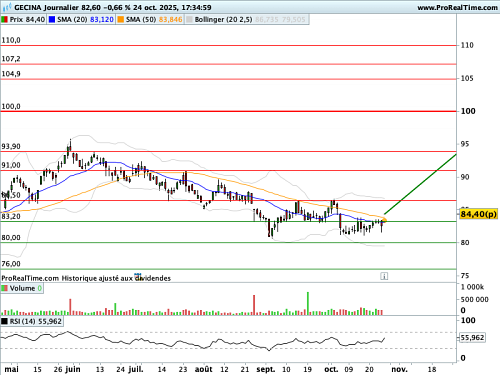
Task: Click the 'nov.' date axis label
Action: [399, 369]
